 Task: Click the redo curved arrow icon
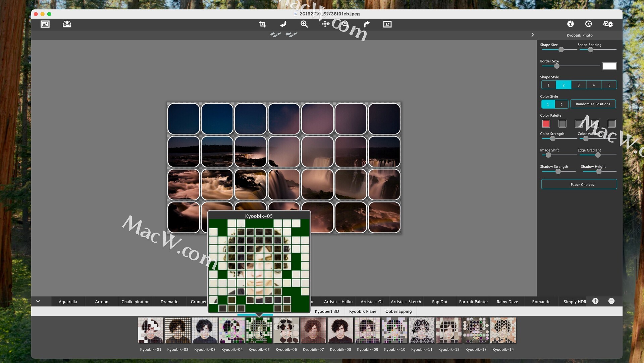[x=367, y=24]
